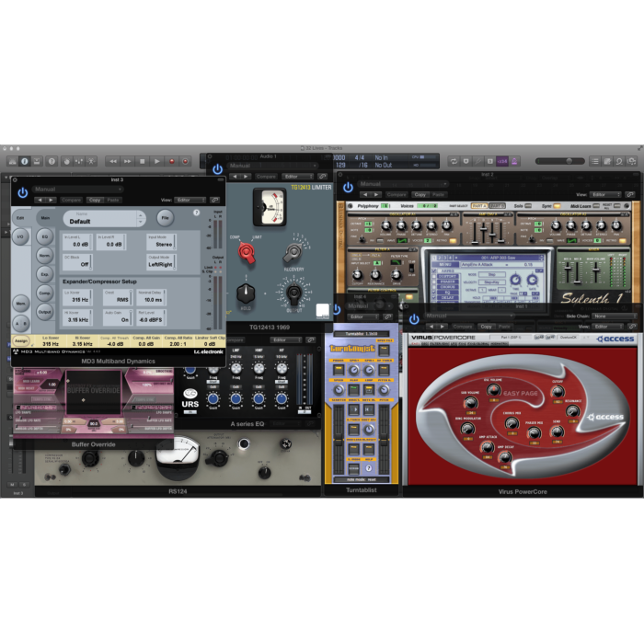The width and height of the screenshot is (644, 644).
Task: Click the RECOVERY knob on TG12413 Limiter
Action: pos(293,252)
